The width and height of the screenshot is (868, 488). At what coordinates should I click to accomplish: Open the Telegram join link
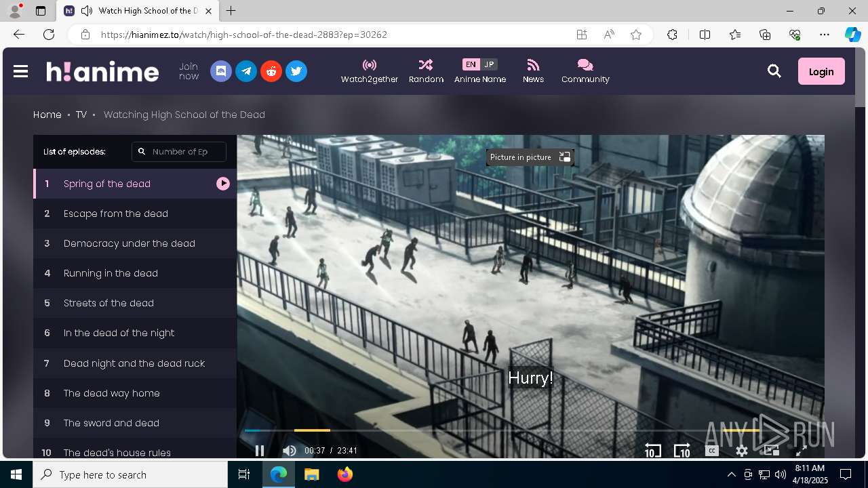coord(246,71)
